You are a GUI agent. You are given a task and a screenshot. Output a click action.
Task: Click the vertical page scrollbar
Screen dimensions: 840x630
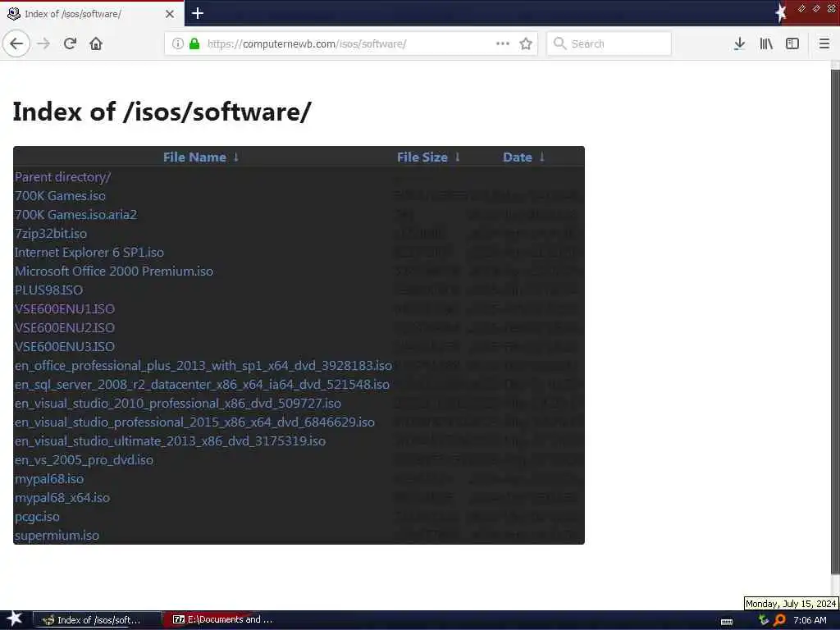pos(835,322)
